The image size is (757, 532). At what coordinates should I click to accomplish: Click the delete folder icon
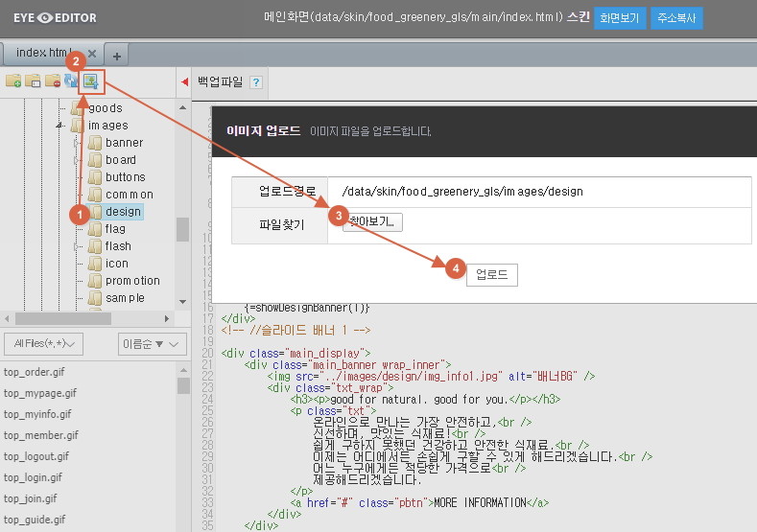[52, 81]
